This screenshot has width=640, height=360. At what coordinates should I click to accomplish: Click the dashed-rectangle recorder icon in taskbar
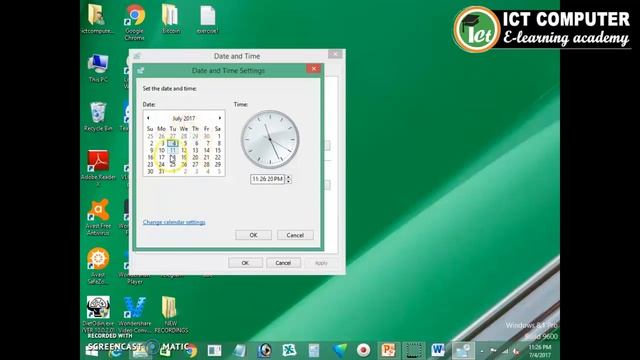coord(413,350)
